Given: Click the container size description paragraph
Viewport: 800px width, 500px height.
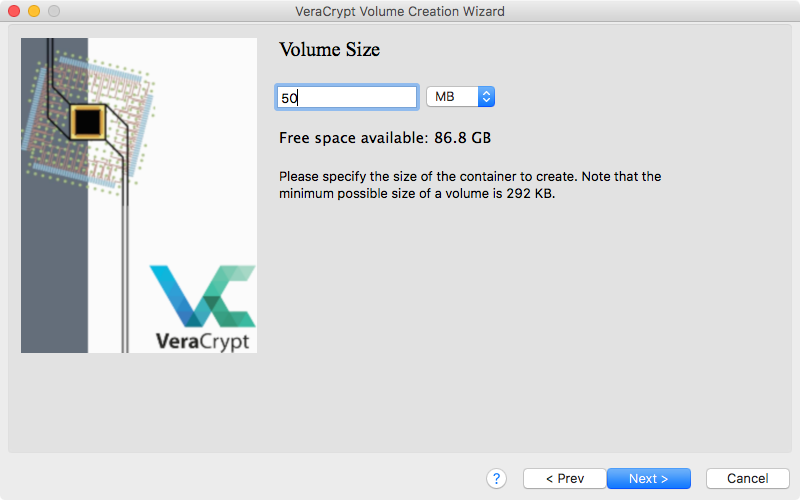Looking at the screenshot, I should point(470,185).
